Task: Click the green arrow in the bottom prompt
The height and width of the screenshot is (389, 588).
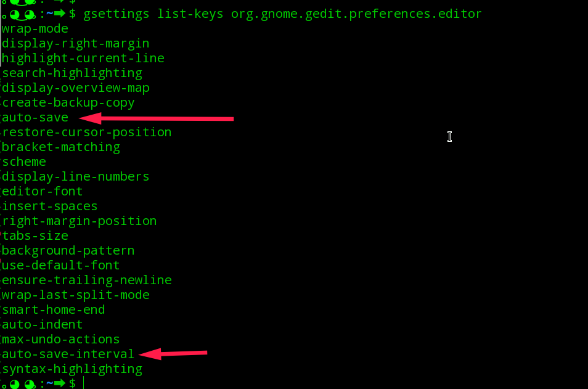Action: coord(59,383)
